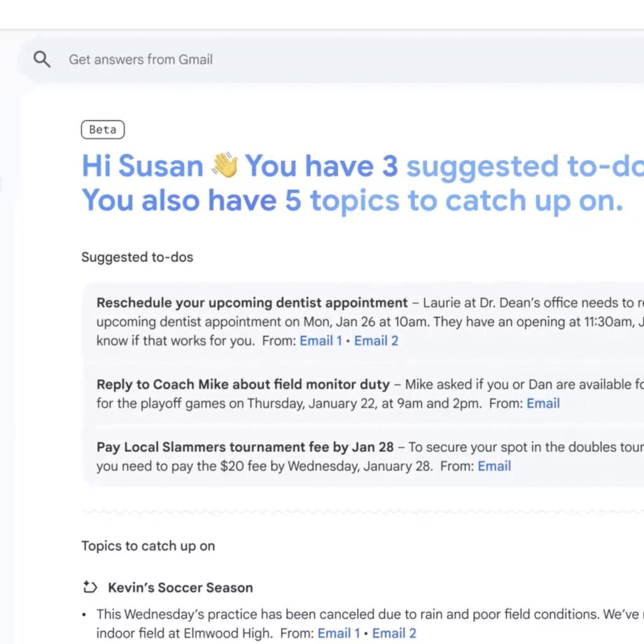The width and height of the screenshot is (644, 644).
Task: Open the Email link for tournament fee
Action: point(494,466)
